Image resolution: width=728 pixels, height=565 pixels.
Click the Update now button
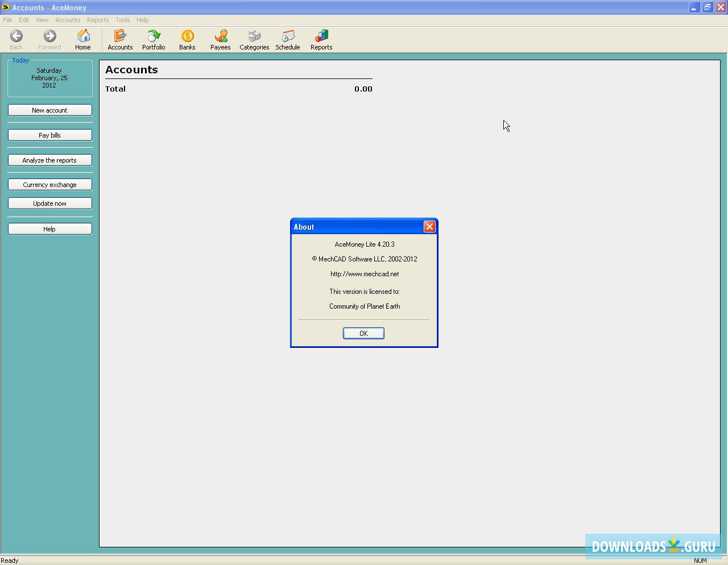[x=50, y=203]
